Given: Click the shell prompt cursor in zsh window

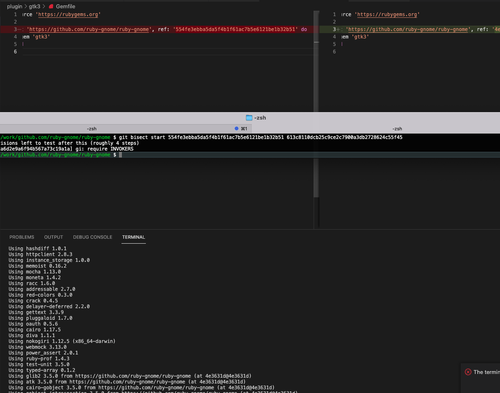Looking at the screenshot, I should point(120,155).
